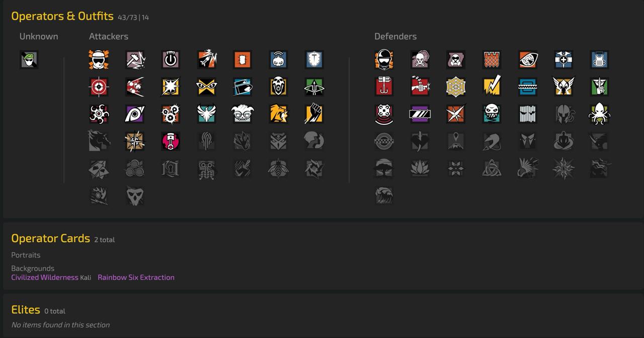Select the Sentry defender icon

point(384,59)
